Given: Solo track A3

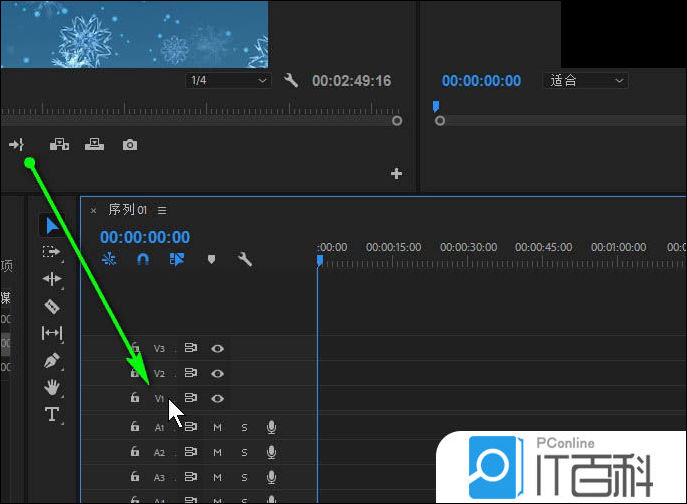Looking at the screenshot, I should (x=244, y=477).
